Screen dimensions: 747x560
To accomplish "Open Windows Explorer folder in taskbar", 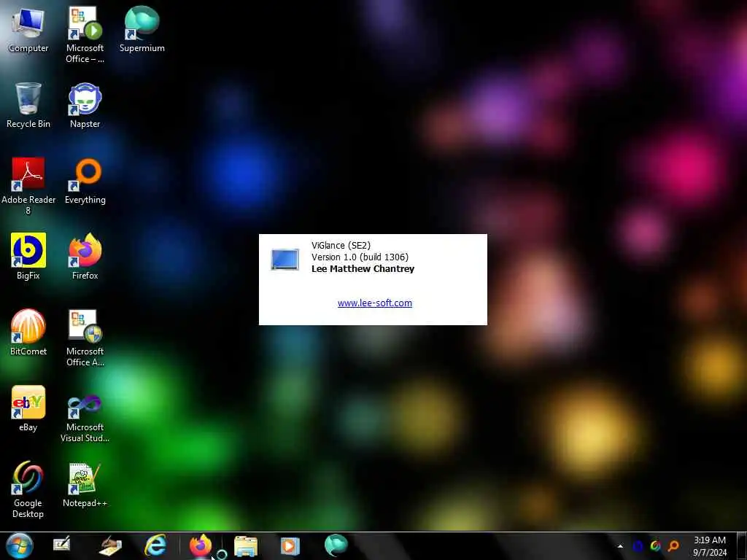I will 246,545.
